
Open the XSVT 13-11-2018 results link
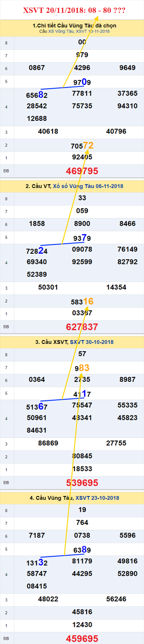[93, 31]
